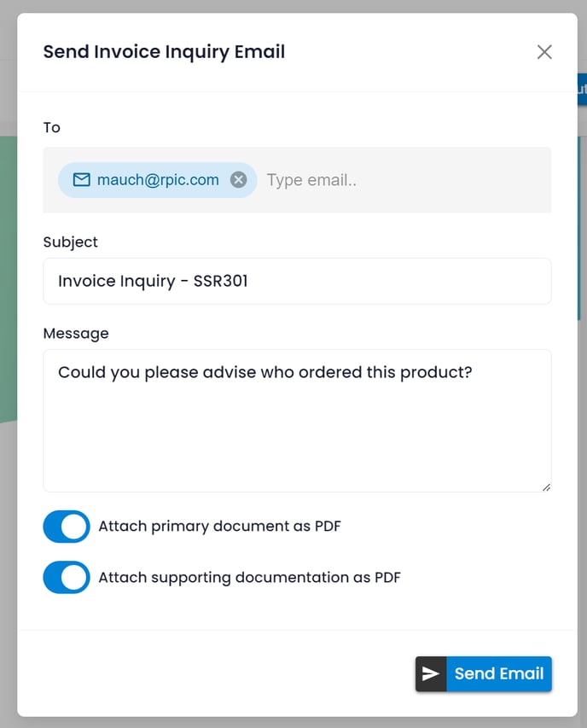Click the empty area of the Message box
The image size is (587, 728).
297,436
